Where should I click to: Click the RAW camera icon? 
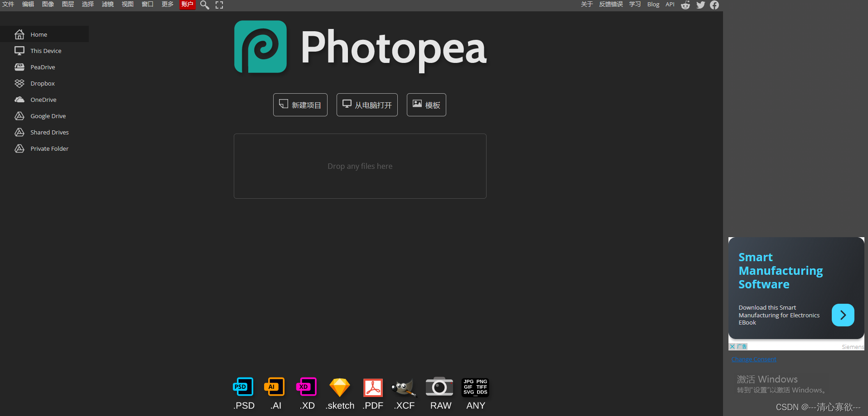(x=439, y=387)
